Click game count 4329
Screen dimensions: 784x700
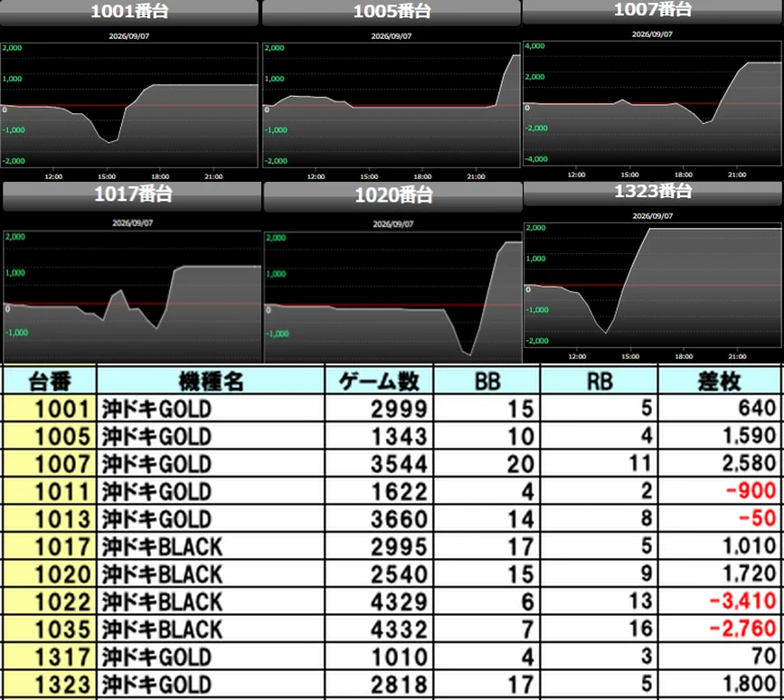(x=399, y=602)
